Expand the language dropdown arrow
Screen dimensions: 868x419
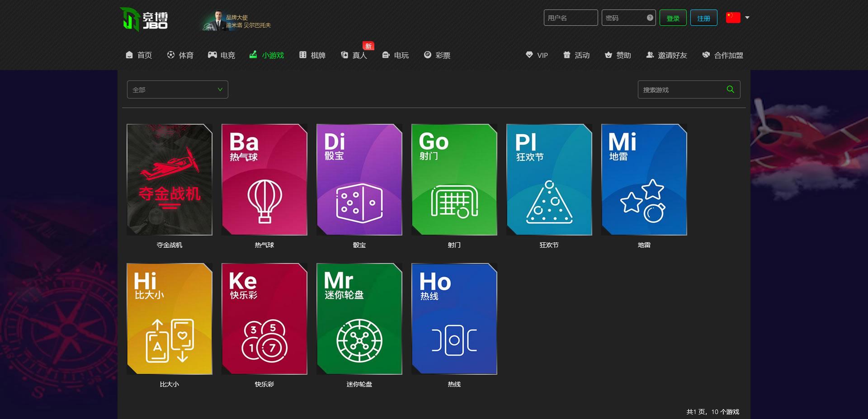pos(747,18)
